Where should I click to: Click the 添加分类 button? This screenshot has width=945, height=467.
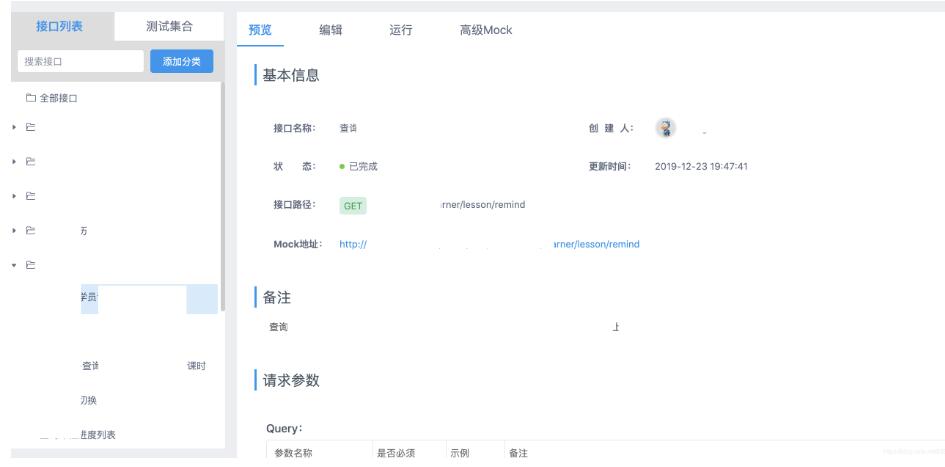pos(181,61)
